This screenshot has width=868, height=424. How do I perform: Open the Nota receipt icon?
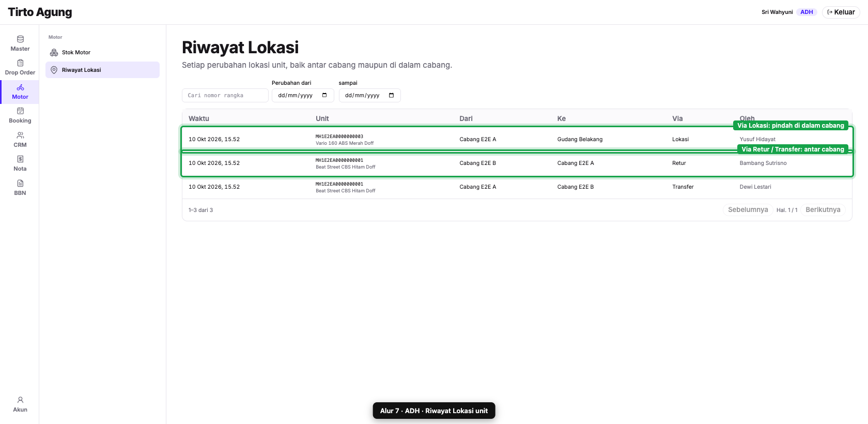click(x=20, y=159)
